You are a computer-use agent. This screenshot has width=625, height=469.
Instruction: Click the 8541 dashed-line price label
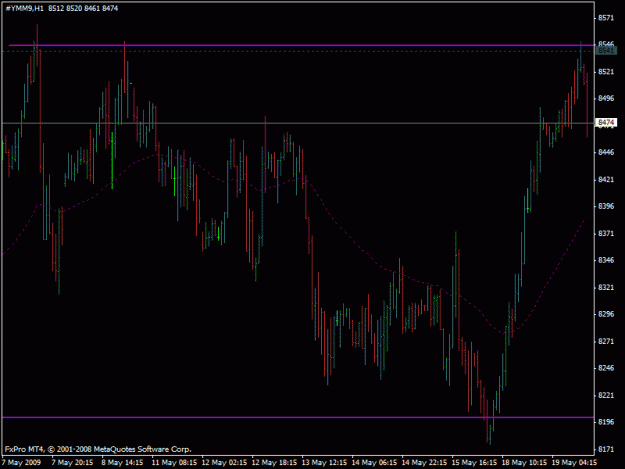[x=606, y=51]
